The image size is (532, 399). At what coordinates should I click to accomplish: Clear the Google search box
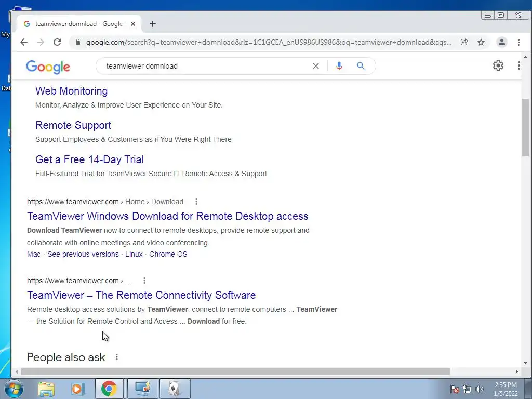315,66
